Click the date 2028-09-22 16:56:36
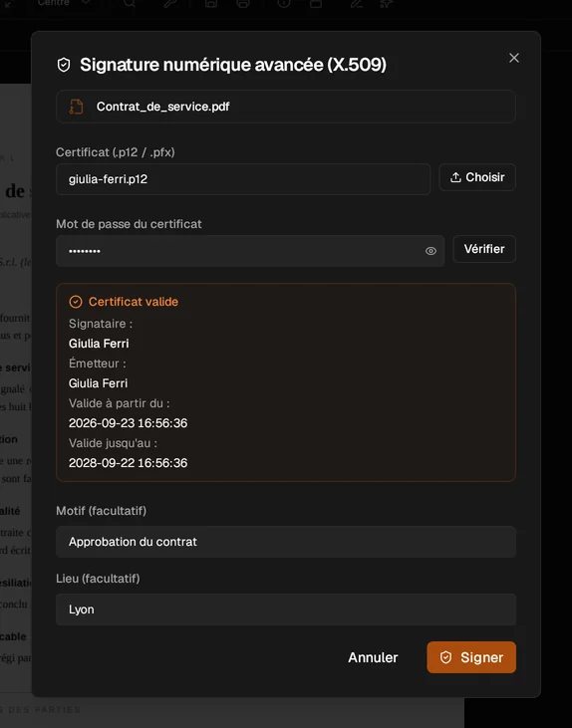This screenshot has width=572, height=728. [x=129, y=463]
